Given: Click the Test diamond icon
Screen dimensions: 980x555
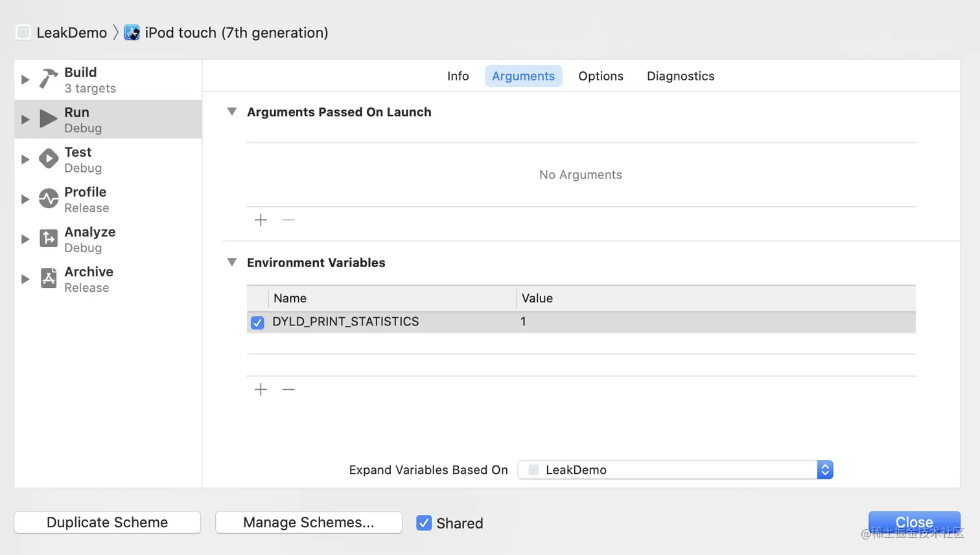Looking at the screenshot, I should click(49, 159).
